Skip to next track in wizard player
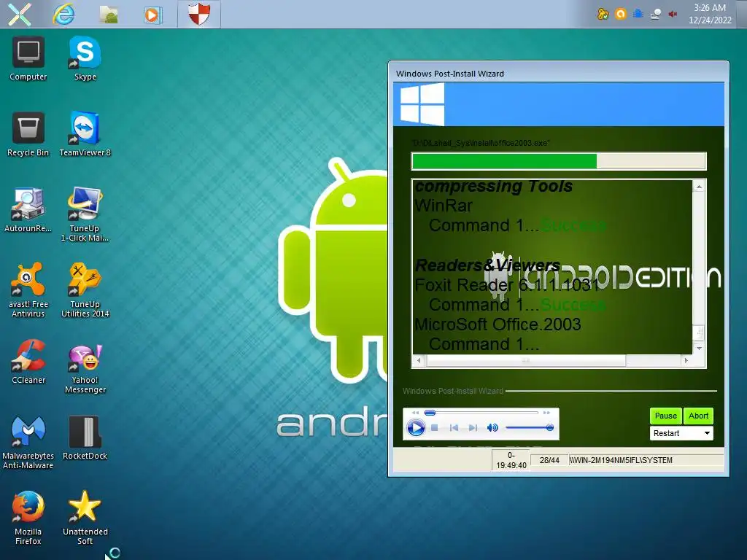 [x=473, y=427]
